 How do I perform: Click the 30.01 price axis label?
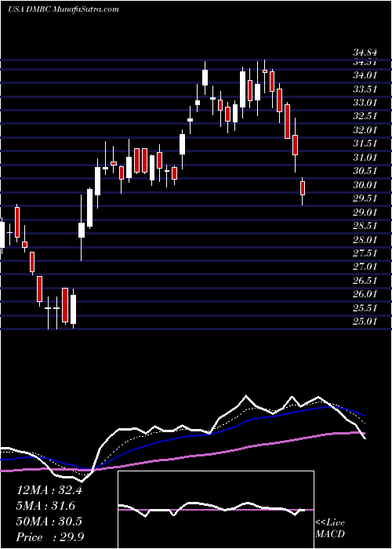tap(365, 185)
